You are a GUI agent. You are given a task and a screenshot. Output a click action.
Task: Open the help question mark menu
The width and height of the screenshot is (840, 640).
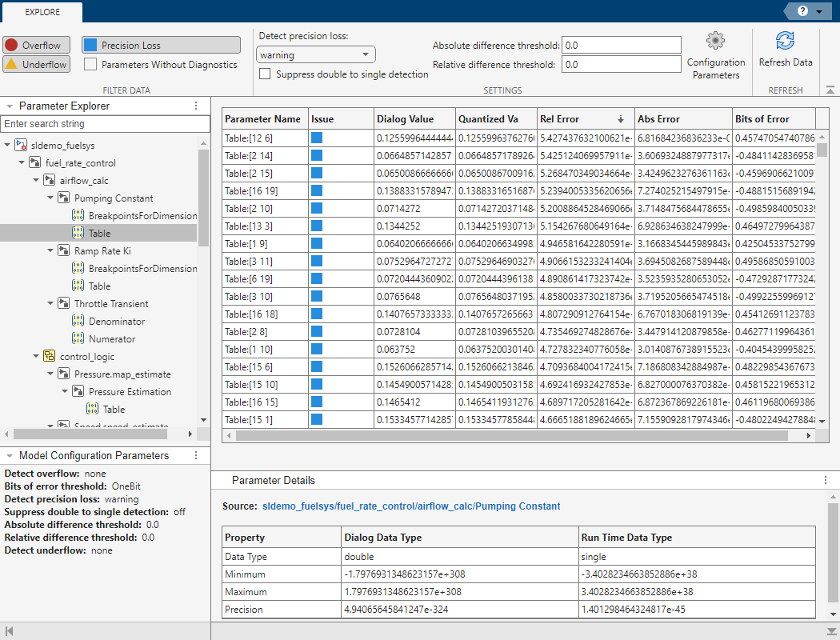(x=801, y=11)
